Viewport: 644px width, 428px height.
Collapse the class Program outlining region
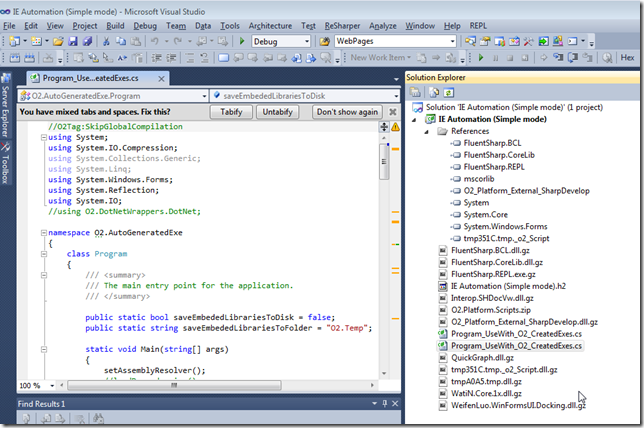coord(42,255)
